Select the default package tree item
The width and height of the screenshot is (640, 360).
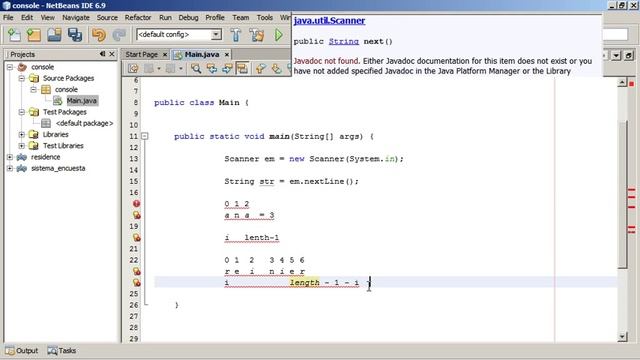pyautogui.click(x=84, y=123)
